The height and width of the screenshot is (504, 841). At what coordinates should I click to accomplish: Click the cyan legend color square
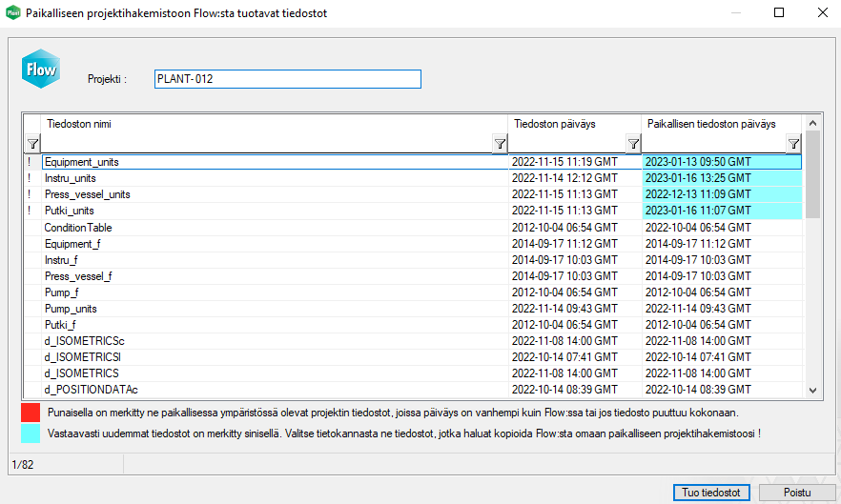click(x=31, y=433)
